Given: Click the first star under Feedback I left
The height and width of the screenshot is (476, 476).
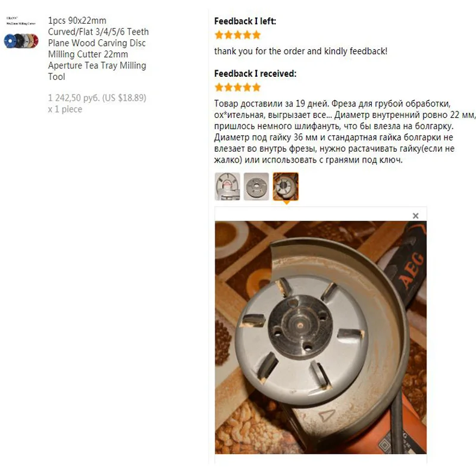Looking at the screenshot, I should [219, 35].
